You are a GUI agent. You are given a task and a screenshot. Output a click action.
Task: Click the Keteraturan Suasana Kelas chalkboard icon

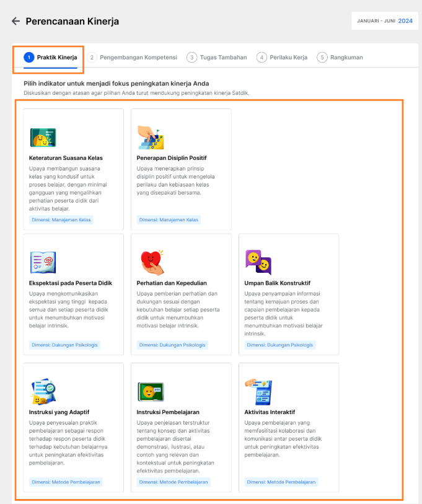click(43, 138)
